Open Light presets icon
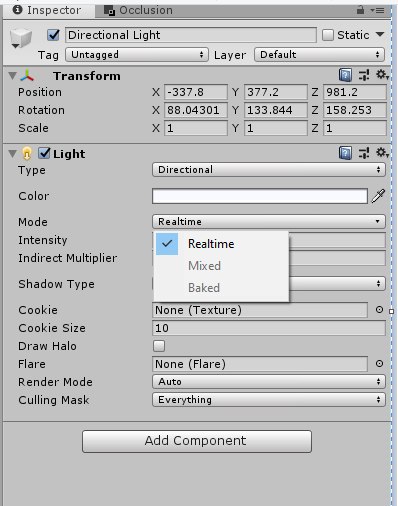 (x=364, y=153)
